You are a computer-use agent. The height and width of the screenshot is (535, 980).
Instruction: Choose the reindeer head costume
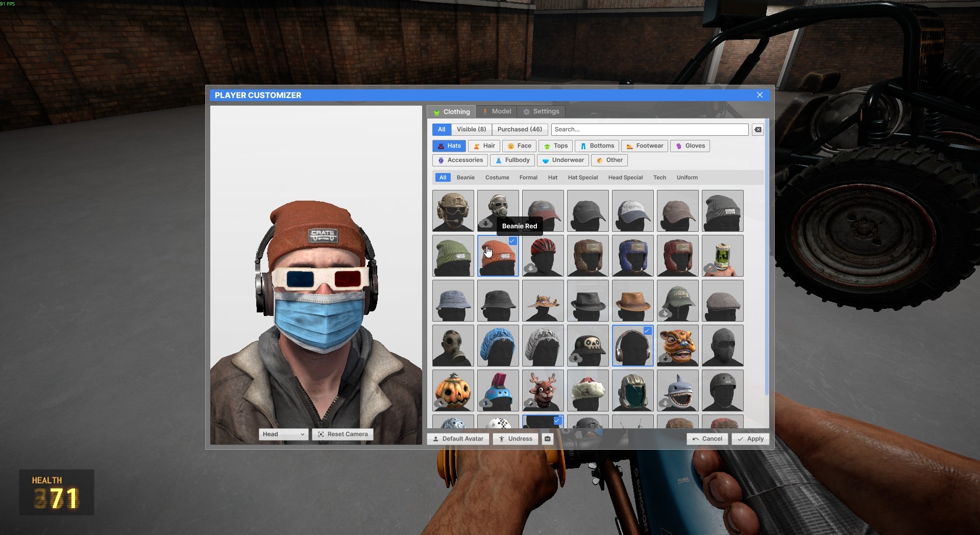coord(543,391)
